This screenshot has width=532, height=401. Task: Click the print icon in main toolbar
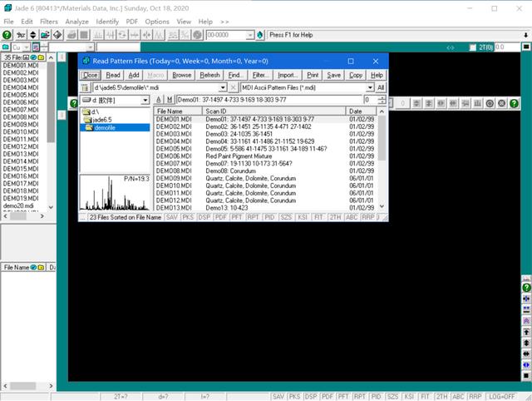point(72,35)
